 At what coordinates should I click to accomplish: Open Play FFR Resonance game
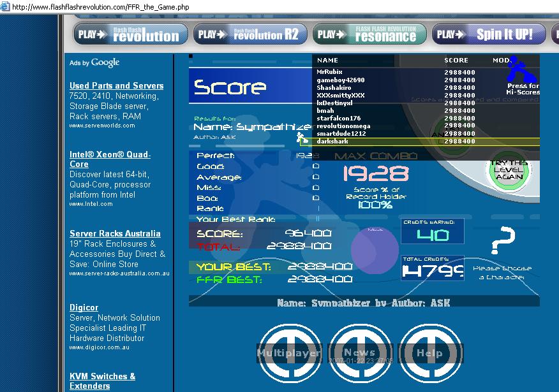coord(369,34)
